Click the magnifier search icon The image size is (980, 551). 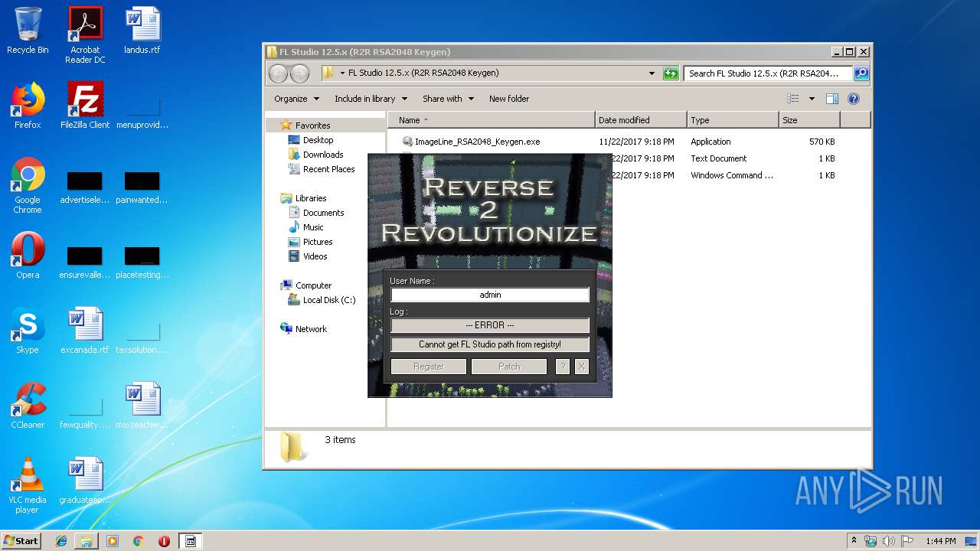tap(861, 73)
